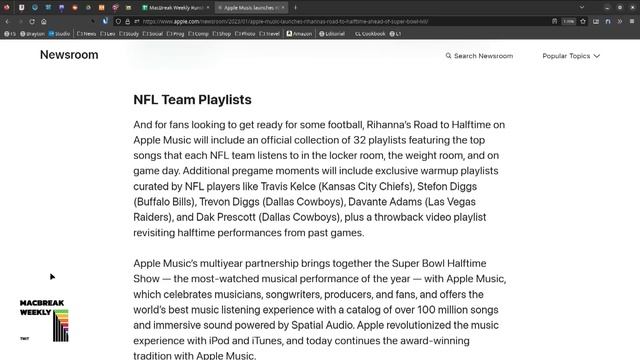Image resolution: width=640 pixels, height=360 pixels.
Task: Open the Photo bookmarks folder
Action: (x=245, y=34)
